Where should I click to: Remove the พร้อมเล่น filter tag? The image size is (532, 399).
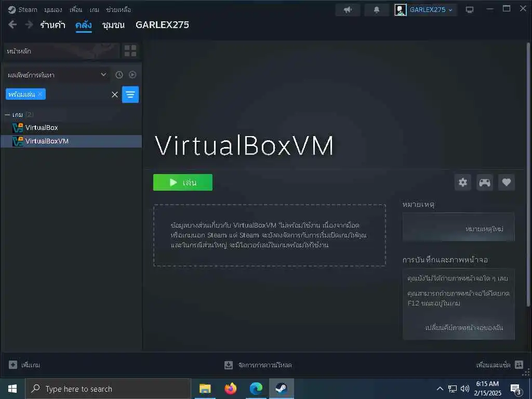[x=40, y=94]
